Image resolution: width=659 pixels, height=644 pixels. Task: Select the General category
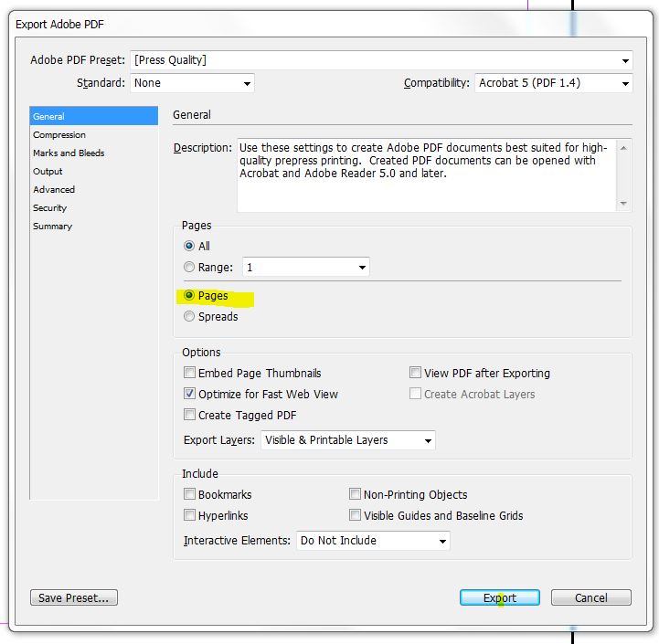pos(94,116)
